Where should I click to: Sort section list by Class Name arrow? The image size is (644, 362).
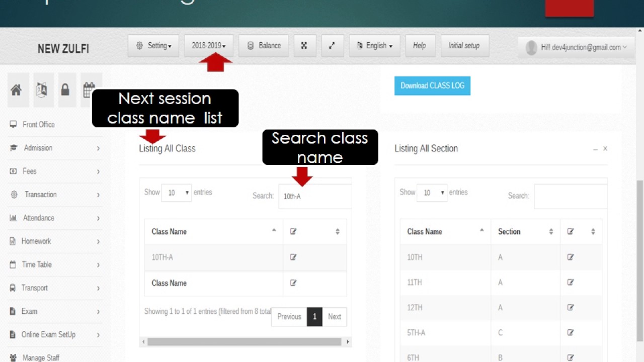coord(482,231)
